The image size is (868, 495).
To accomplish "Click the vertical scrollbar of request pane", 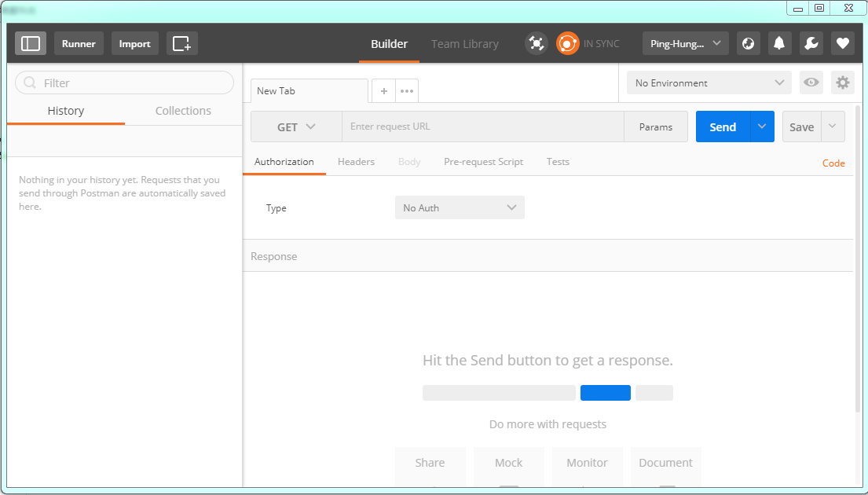I will point(858,259).
